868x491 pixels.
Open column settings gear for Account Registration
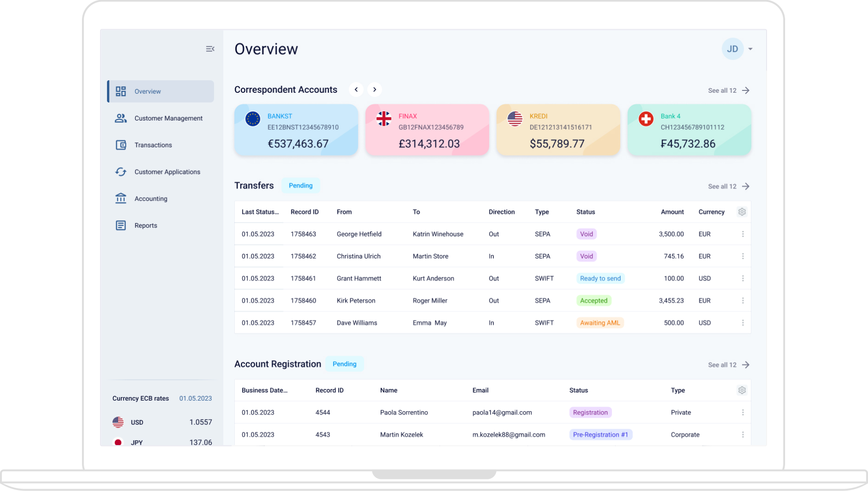pyautogui.click(x=742, y=390)
